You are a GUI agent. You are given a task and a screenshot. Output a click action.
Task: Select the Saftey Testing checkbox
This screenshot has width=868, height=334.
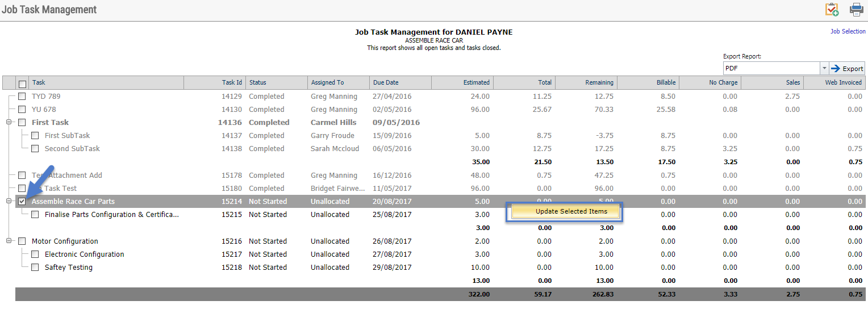point(35,268)
